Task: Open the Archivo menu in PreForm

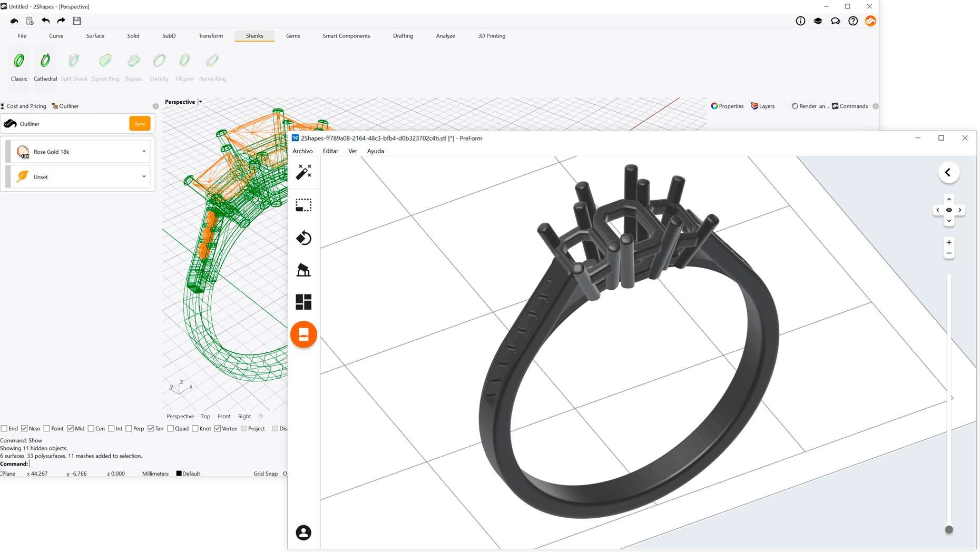Action: (x=302, y=151)
